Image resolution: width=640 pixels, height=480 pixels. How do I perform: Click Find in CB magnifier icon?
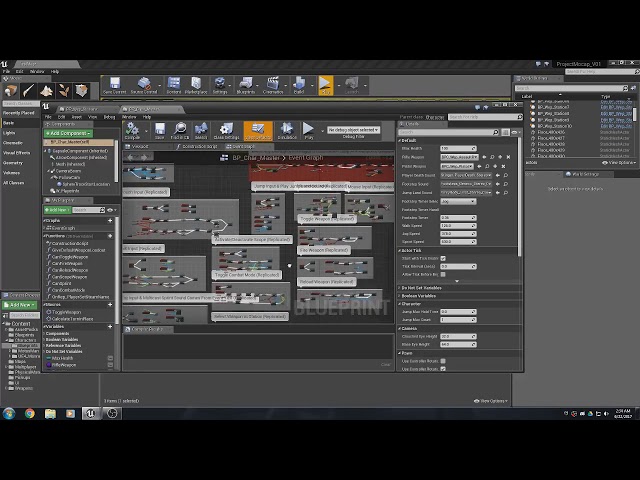click(x=180, y=131)
